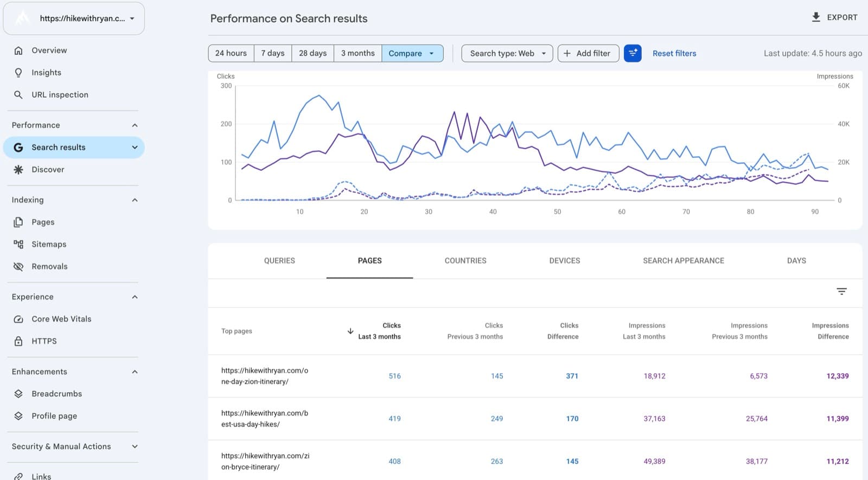Click the Google G icon for Search results
The image size is (868, 480).
(x=18, y=148)
